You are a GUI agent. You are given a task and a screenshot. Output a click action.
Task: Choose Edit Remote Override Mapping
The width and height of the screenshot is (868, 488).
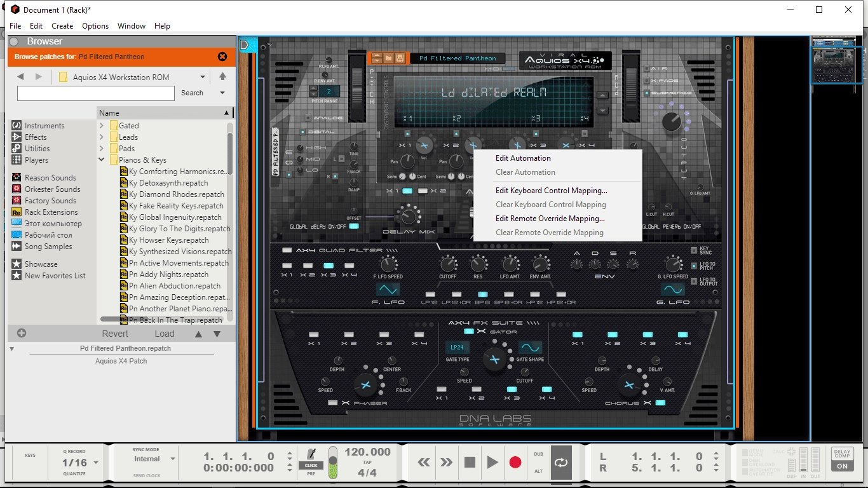pos(550,219)
